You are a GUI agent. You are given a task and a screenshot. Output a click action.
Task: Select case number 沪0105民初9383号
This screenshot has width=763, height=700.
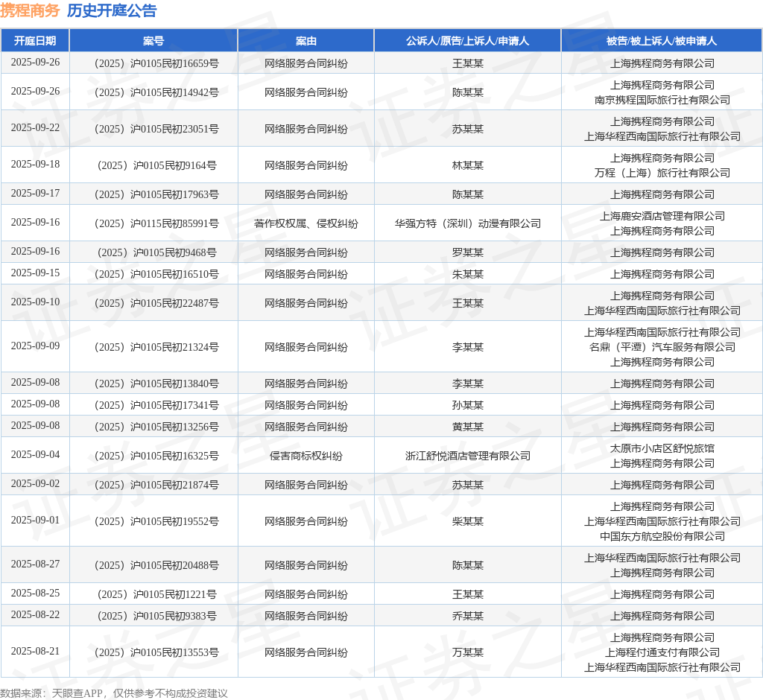pos(156,615)
